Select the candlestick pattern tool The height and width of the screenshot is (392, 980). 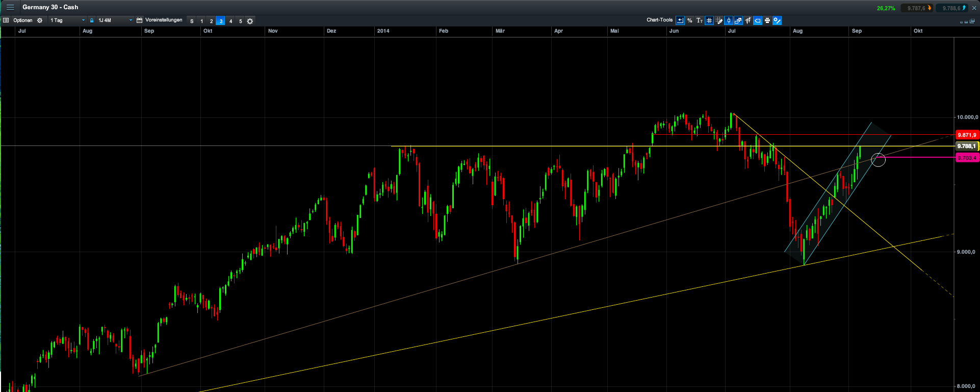[748, 20]
